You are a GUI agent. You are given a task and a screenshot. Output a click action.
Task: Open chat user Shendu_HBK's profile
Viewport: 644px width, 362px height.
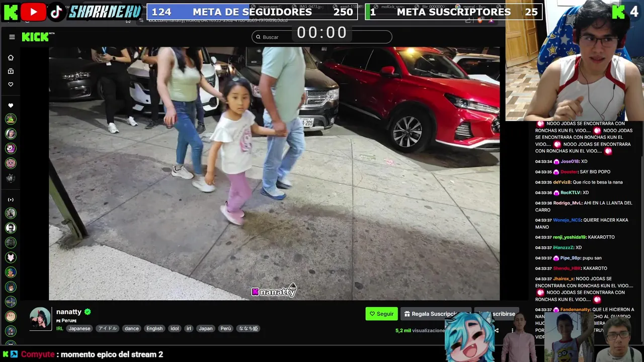567,268
